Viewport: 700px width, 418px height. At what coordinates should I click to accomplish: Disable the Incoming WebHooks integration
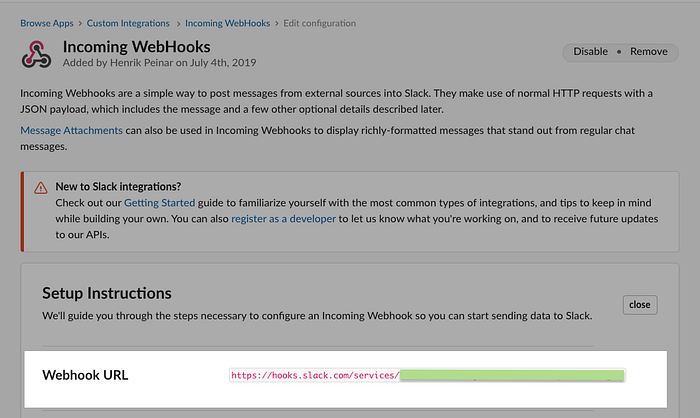pyautogui.click(x=590, y=52)
